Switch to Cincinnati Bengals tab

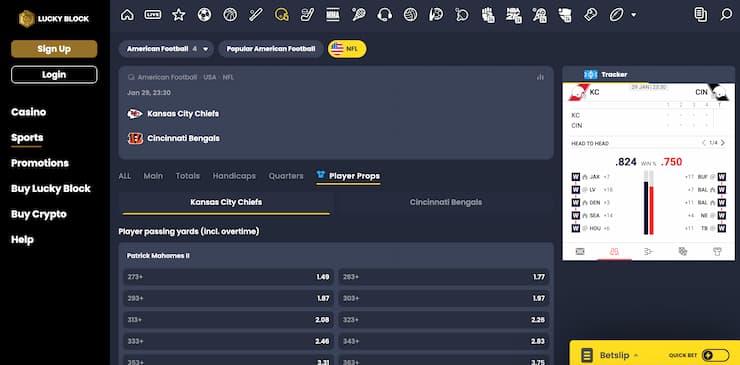click(x=446, y=202)
